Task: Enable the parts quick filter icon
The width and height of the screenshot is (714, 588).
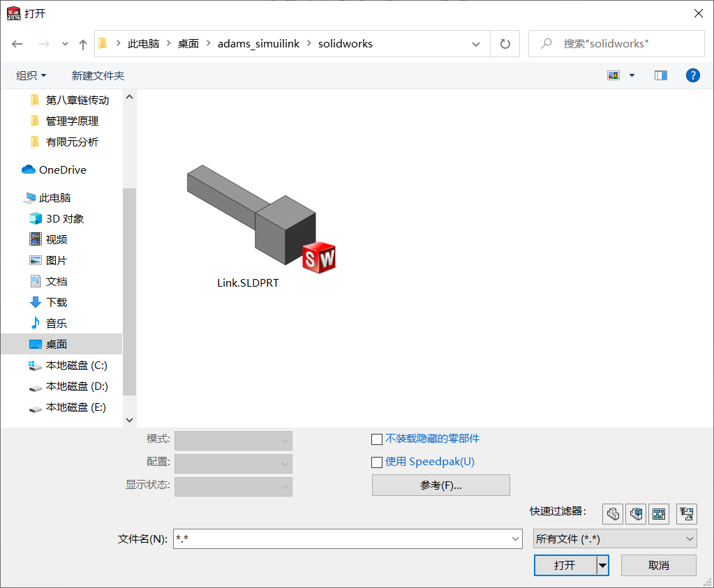Action: tap(612, 513)
